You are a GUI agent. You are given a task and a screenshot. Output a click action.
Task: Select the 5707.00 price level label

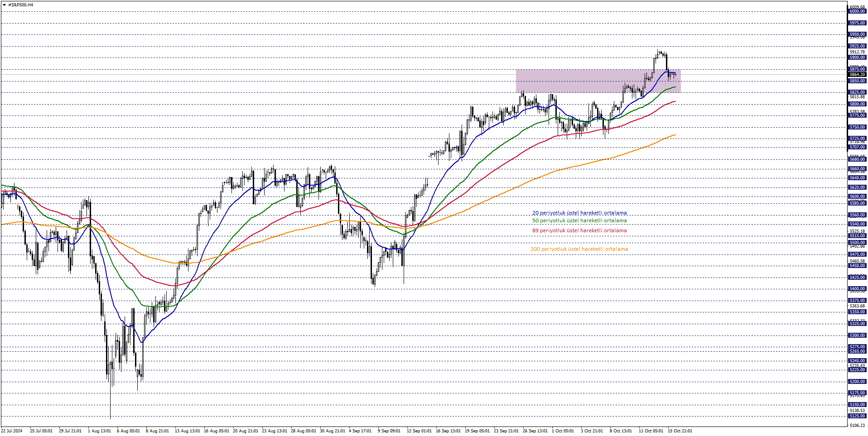click(x=857, y=147)
